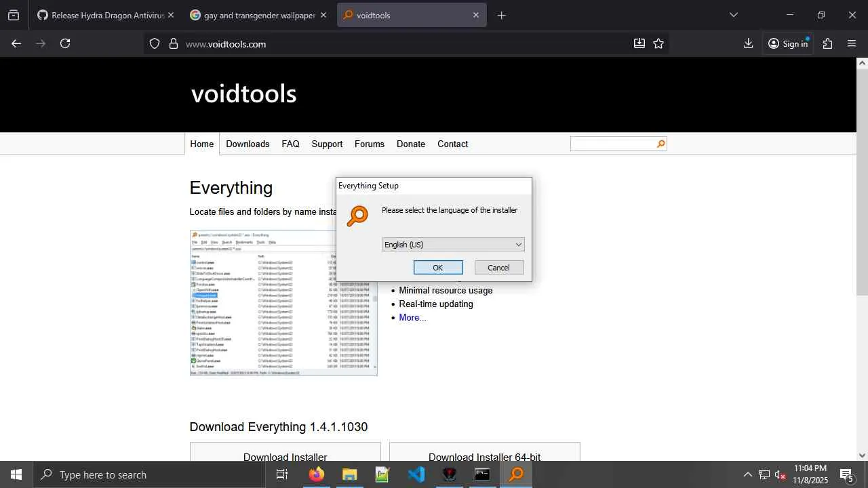Open the Extensions puzzle-piece menu
Screen dimensions: 868x488
pos(827,43)
